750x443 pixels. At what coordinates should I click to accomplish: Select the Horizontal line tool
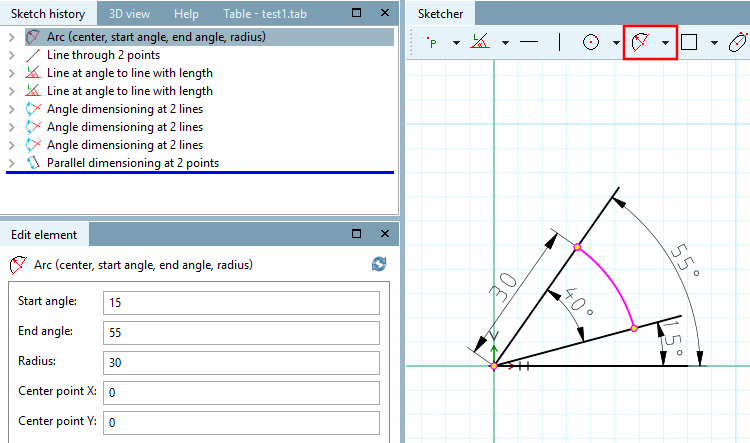click(529, 42)
